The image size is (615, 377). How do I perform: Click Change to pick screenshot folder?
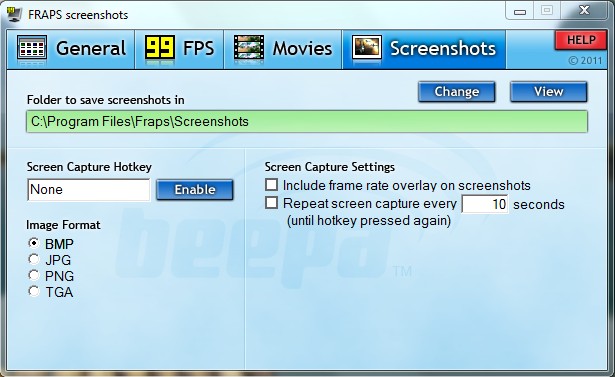point(457,92)
